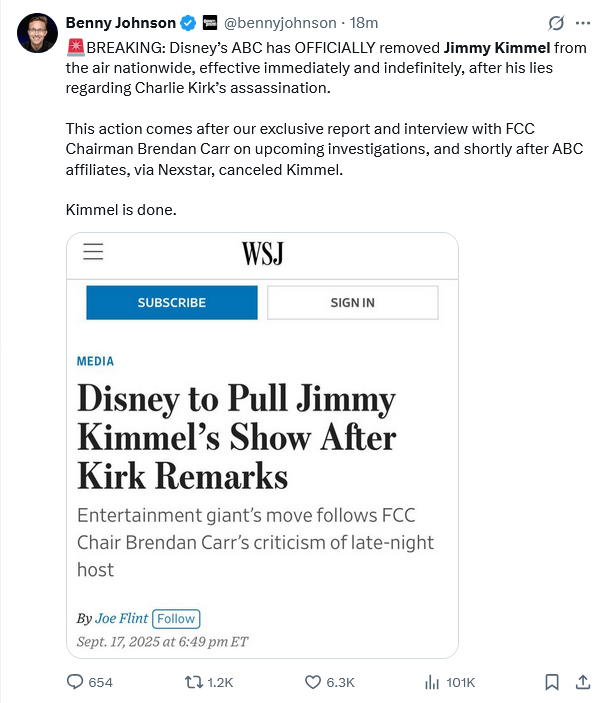
Task: Open the Disney Kimmel article headline
Action: tap(236, 437)
